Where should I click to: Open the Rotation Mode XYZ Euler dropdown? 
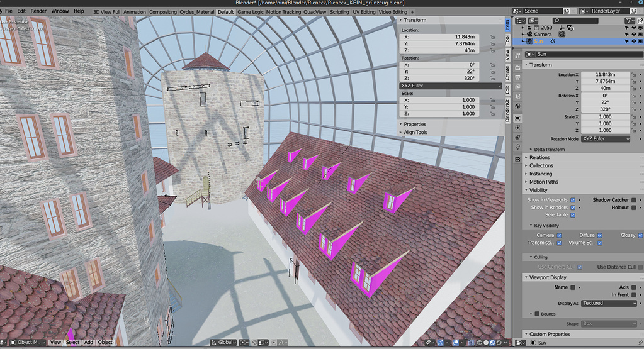(x=606, y=139)
